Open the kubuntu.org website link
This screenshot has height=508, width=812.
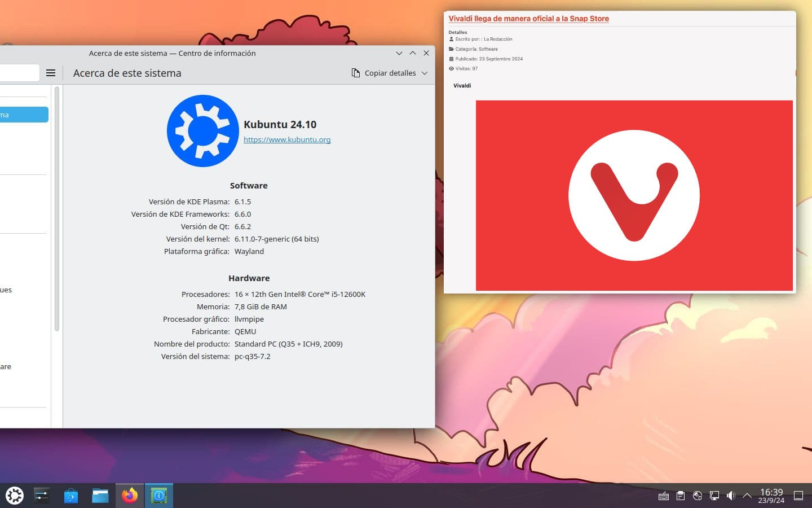287,139
